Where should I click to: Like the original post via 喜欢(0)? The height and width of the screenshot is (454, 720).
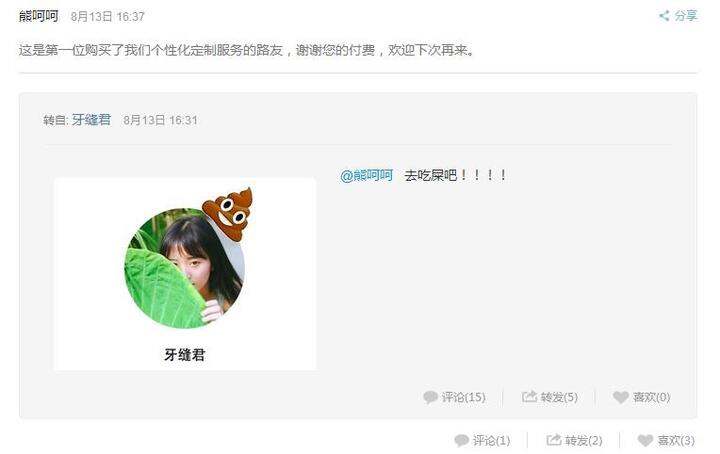click(641, 397)
